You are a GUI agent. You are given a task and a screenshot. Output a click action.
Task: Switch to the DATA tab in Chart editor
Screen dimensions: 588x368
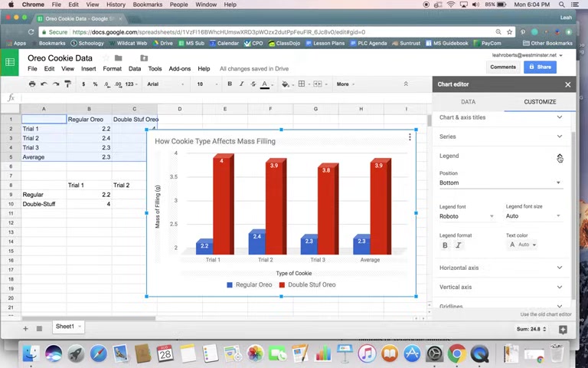click(468, 102)
